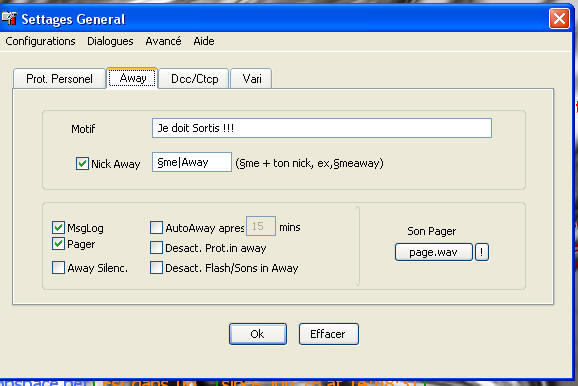The width and height of the screenshot is (578, 386).
Task: Switch to the Dcc/Ctcp tab
Action: 194,79
